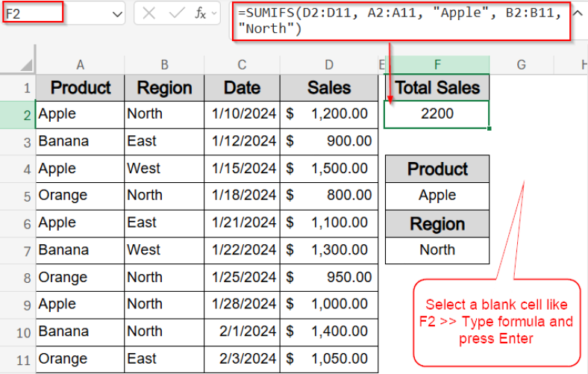Viewport: 588px width, 374px height.
Task: Select column A header
Action: point(80,65)
